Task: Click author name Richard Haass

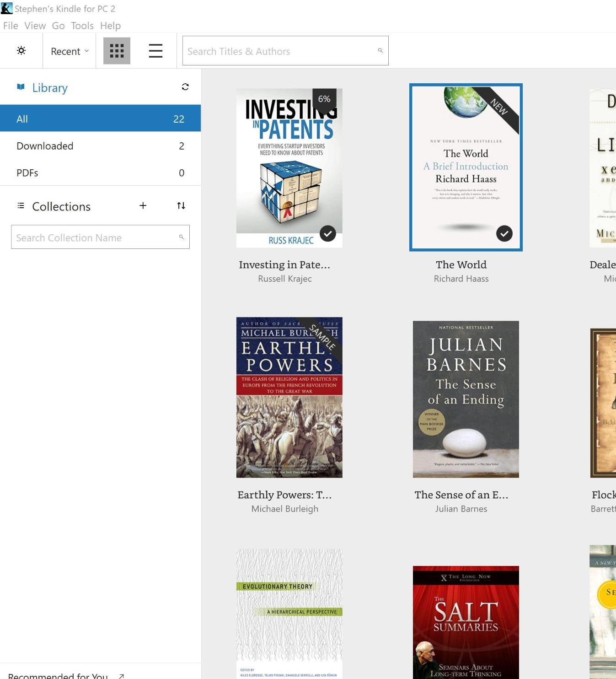Action: tap(461, 279)
